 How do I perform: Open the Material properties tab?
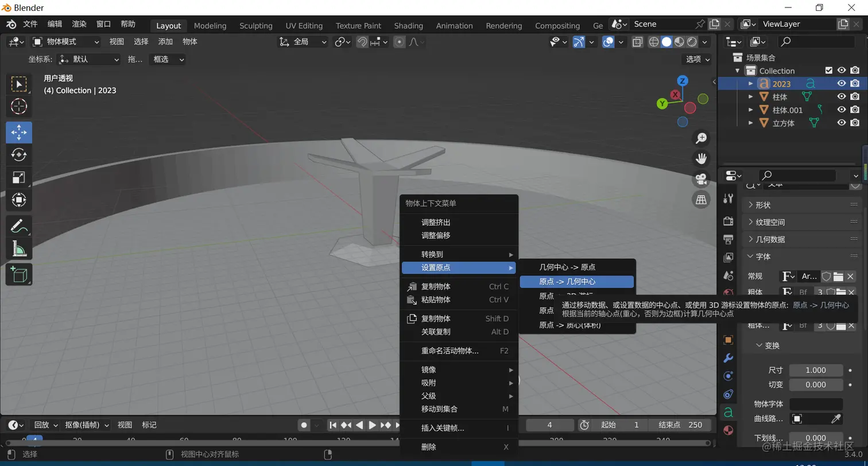click(x=728, y=430)
